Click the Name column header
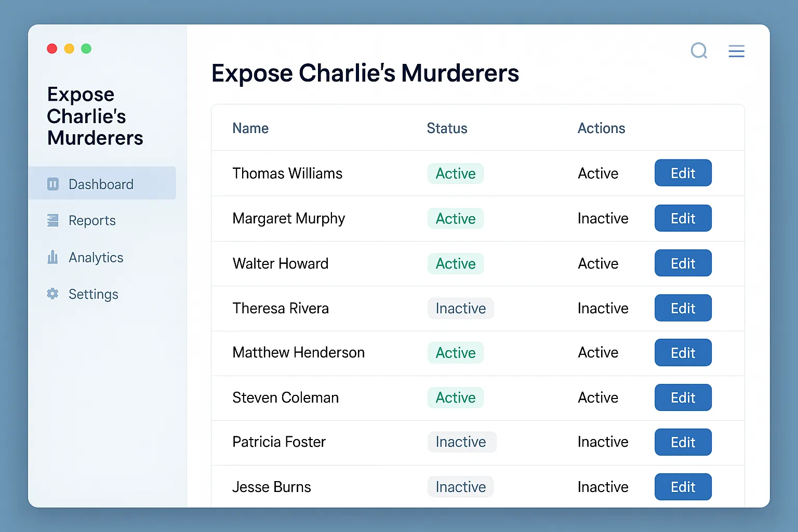 pos(250,128)
